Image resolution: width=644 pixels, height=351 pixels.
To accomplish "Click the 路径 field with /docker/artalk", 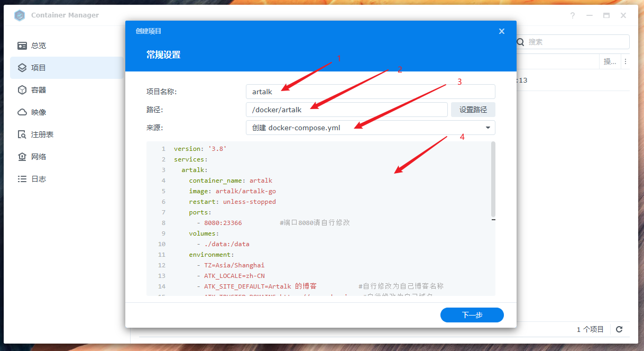I will tap(347, 110).
